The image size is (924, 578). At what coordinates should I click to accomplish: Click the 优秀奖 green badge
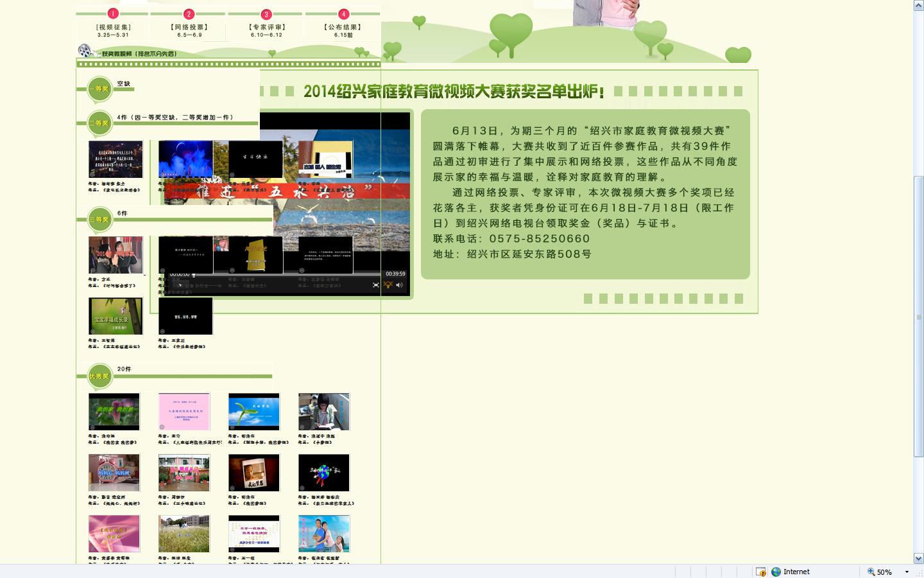(x=99, y=376)
